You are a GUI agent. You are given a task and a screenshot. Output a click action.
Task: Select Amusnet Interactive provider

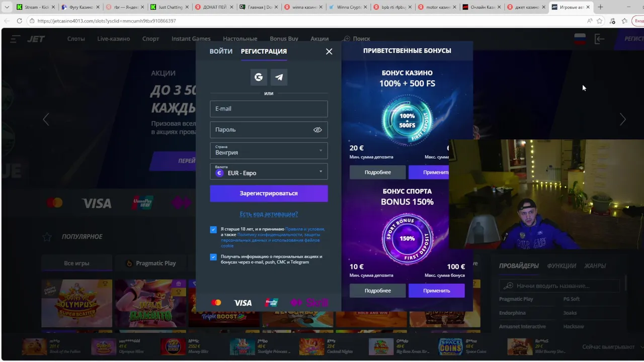point(522,326)
